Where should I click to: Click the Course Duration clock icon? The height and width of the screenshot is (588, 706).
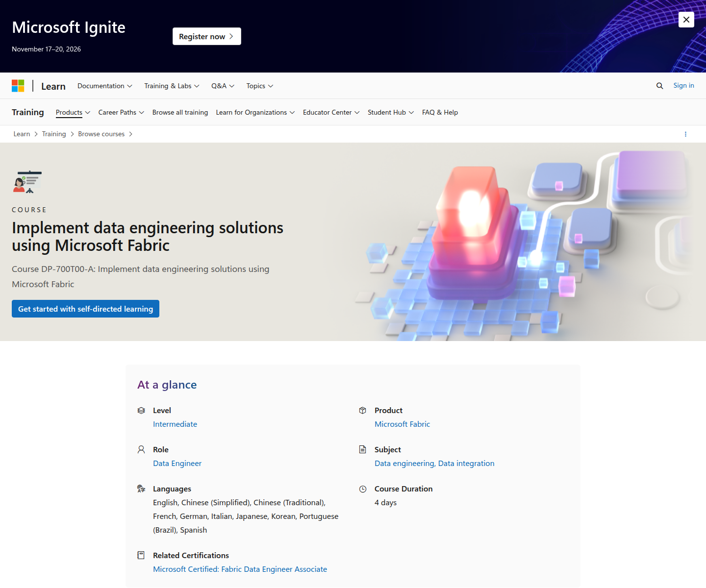pos(363,489)
